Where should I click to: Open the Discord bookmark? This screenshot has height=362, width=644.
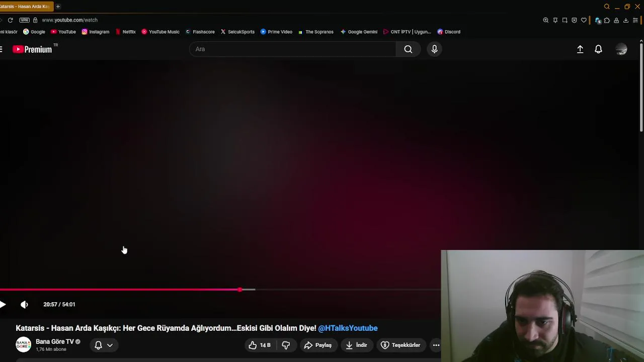[x=449, y=32]
